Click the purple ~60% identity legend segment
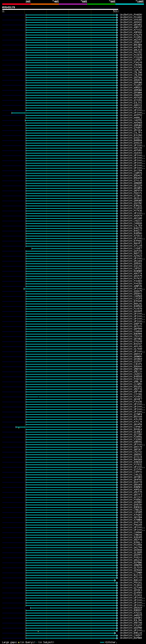This screenshot has height=644, width=146. pyautogui.click(x=73, y=4)
